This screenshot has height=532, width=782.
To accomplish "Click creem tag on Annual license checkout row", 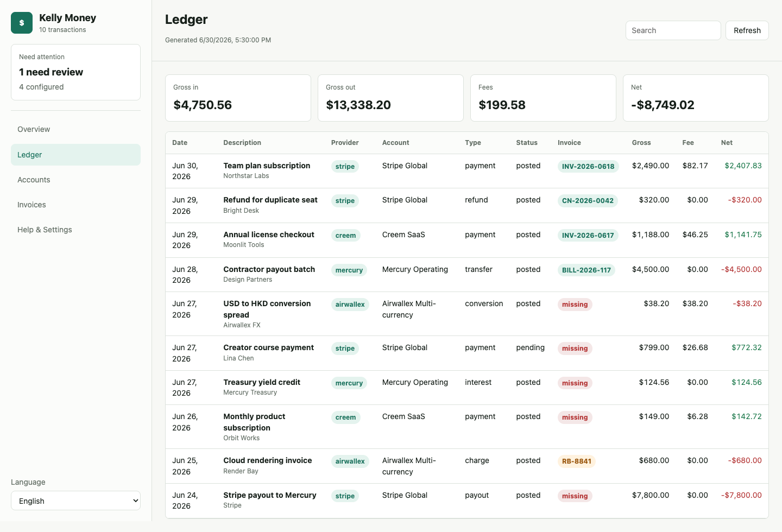I will click(x=345, y=236).
